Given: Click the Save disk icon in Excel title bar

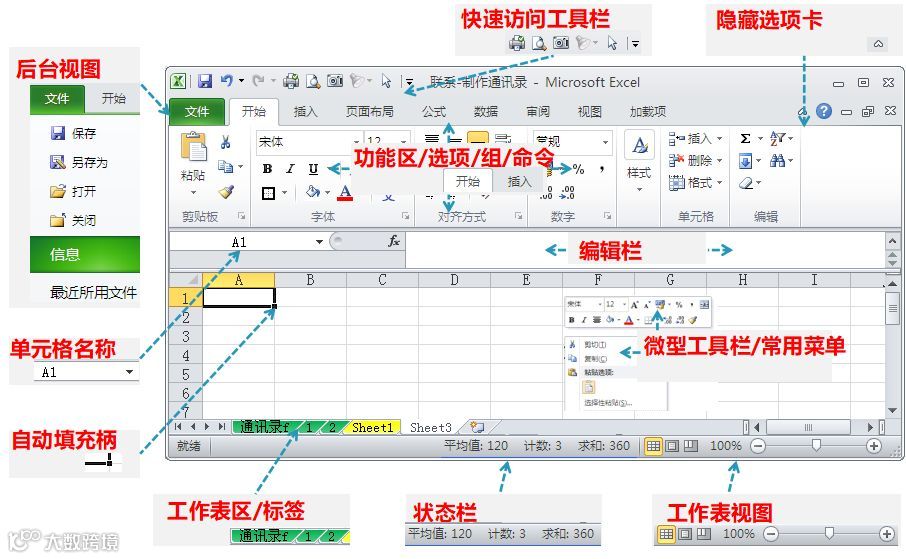Looking at the screenshot, I should 205,82.
